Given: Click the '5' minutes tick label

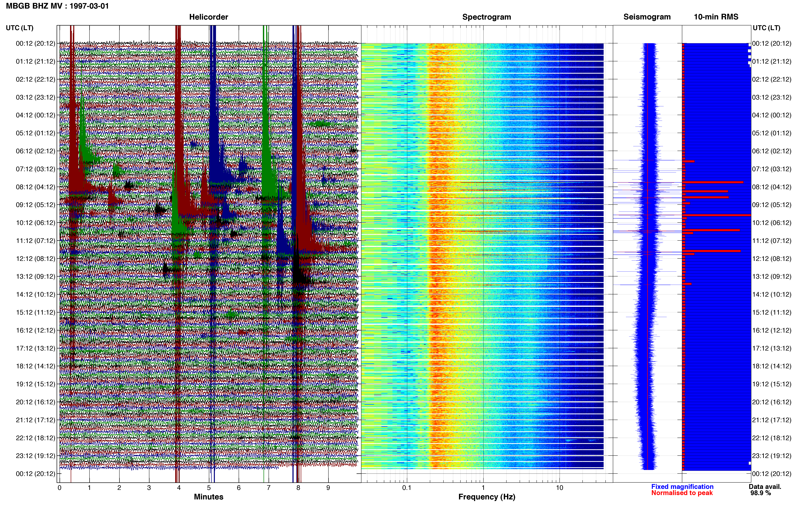Looking at the screenshot, I should [209, 487].
